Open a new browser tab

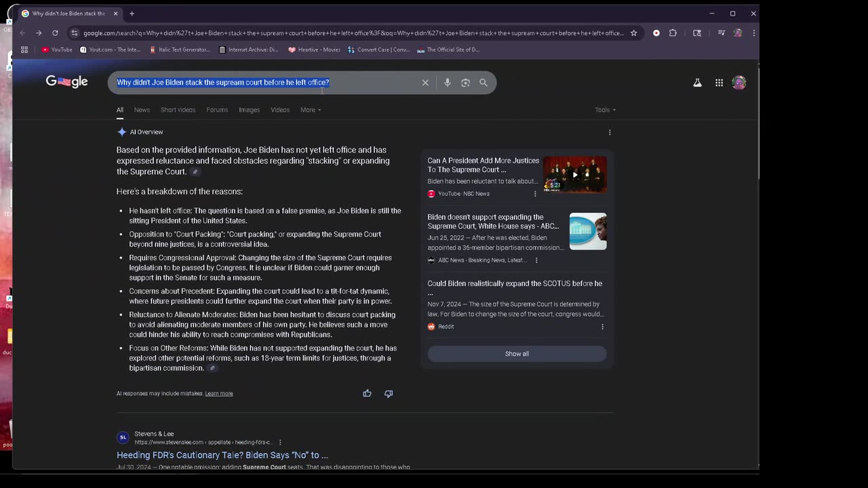coord(132,14)
